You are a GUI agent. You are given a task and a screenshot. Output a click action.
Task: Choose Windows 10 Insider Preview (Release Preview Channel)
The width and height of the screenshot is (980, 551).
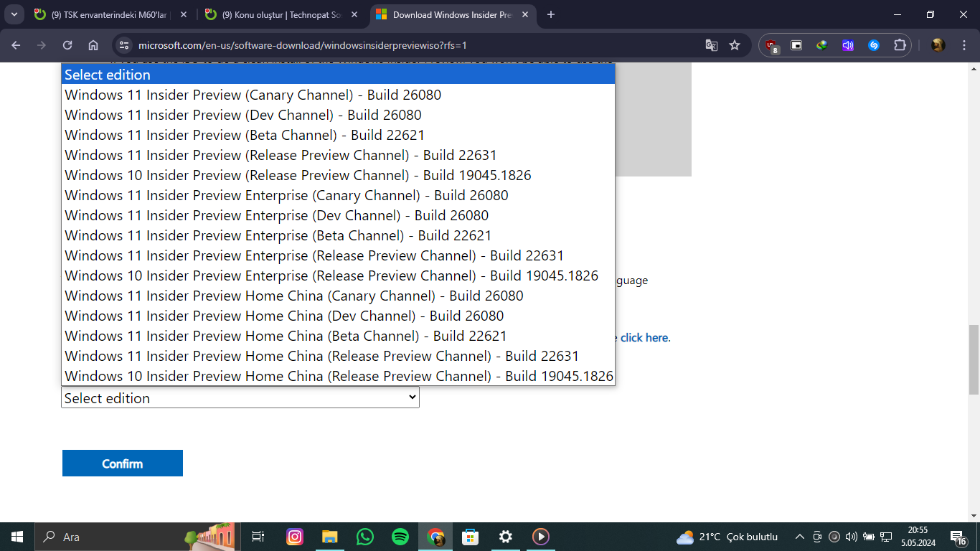(338, 175)
